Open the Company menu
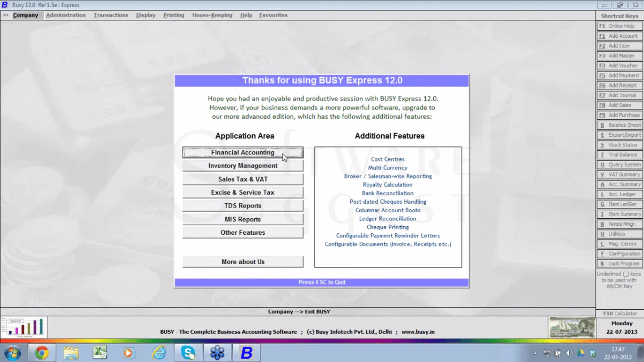The image size is (644, 362). 25,15
